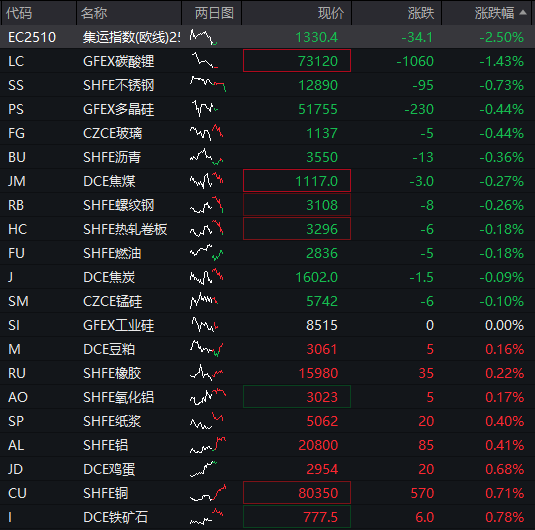Click the 80350 price cell
Image resolution: width=535 pixels, height=530 pixels.
297,492
